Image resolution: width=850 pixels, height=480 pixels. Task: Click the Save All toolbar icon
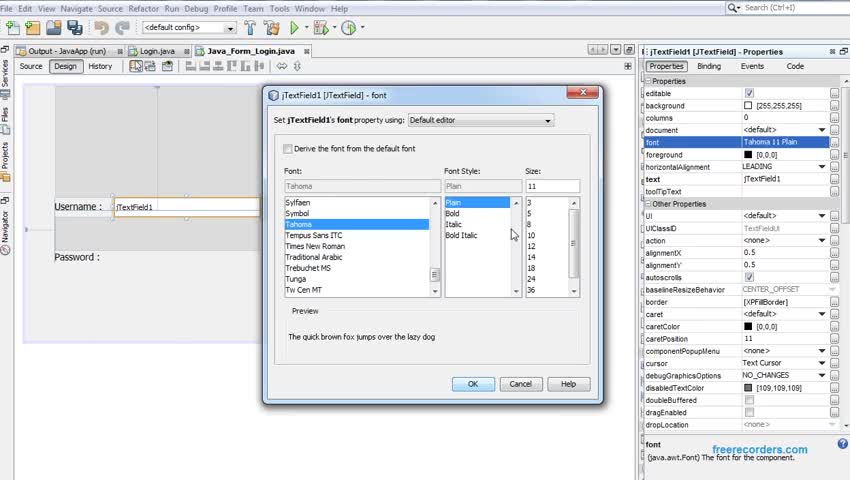coord(74,28)
